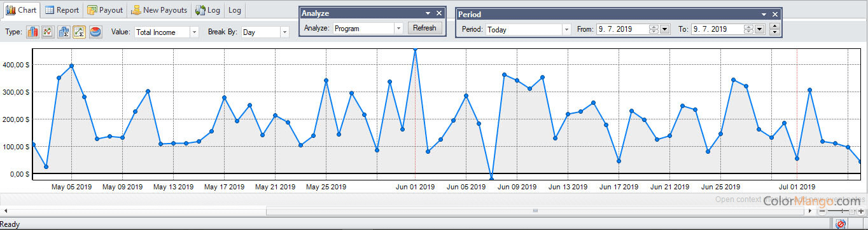Image resolution: width=868 pixels, height=230 pixels.
Task: Toggle the cumulative line chart type
Action: [x=79, y=32]
